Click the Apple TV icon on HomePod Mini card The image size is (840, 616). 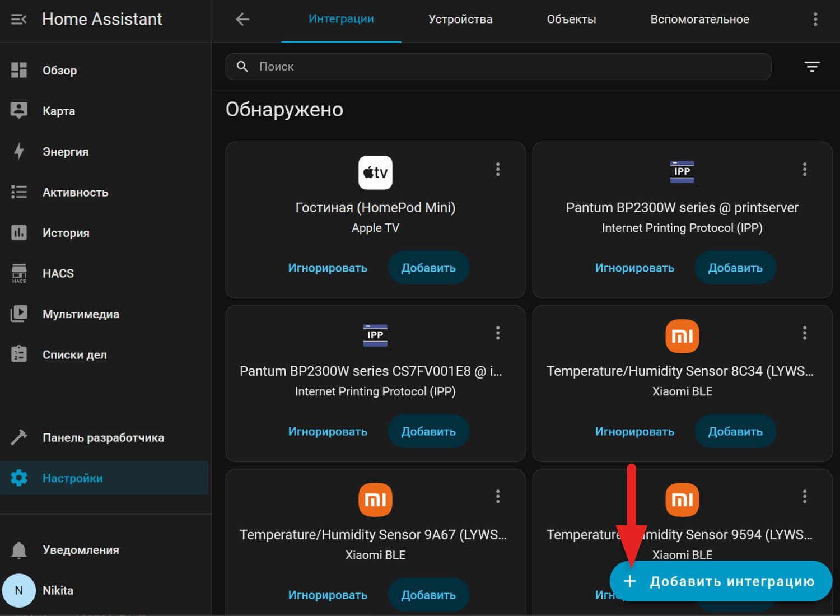pyautogui.click(x=375, y=172)
